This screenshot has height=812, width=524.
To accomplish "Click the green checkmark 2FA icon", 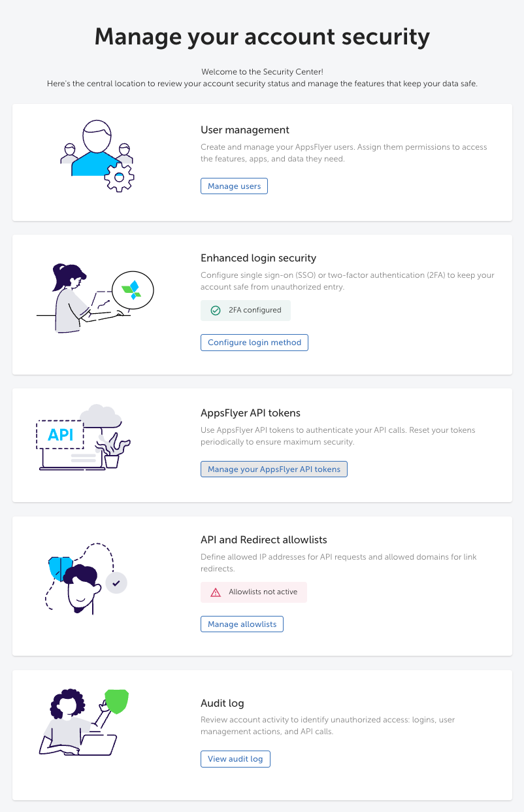I will (216, 311).
